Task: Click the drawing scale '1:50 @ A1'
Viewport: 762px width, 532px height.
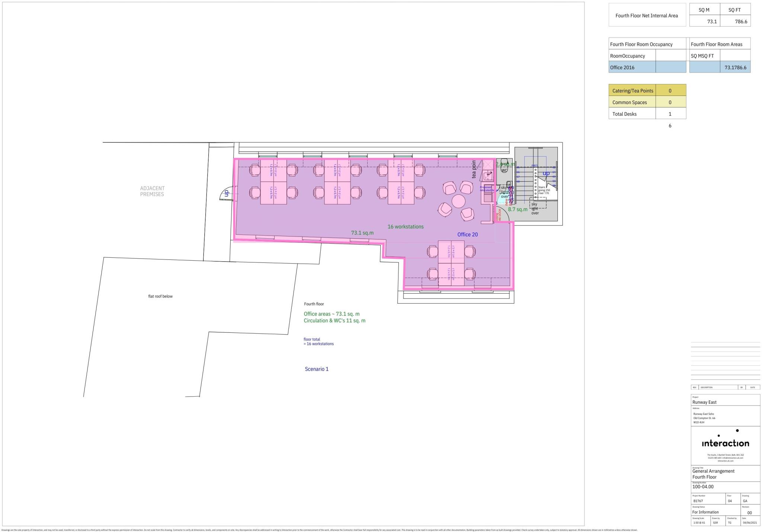Action: click(698, 522)
